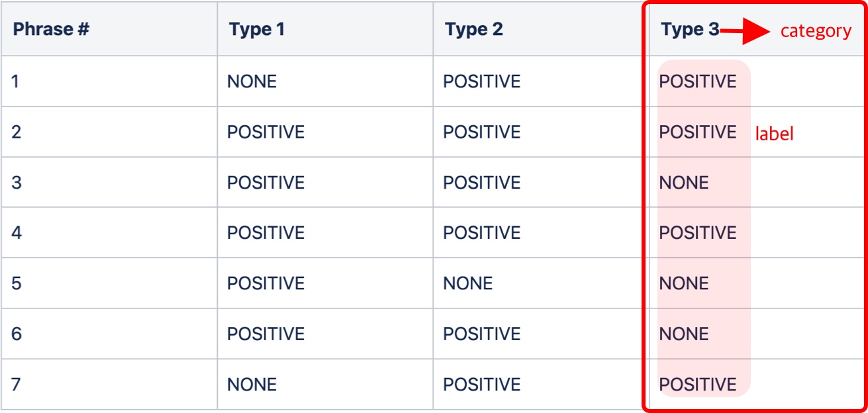Select Type 1 POSITIVE cell in row 4

pos(265,233)
